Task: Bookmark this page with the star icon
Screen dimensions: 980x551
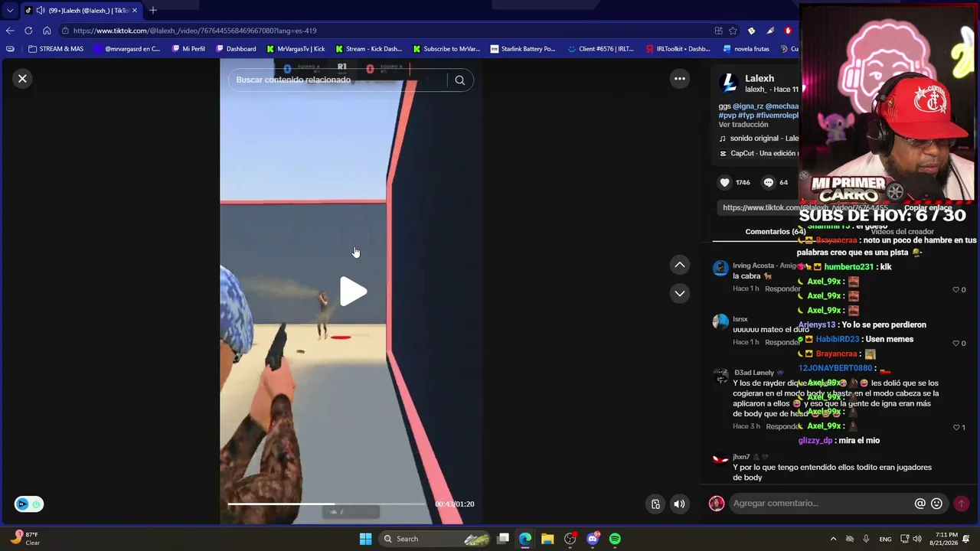Action: pos(733,31)
